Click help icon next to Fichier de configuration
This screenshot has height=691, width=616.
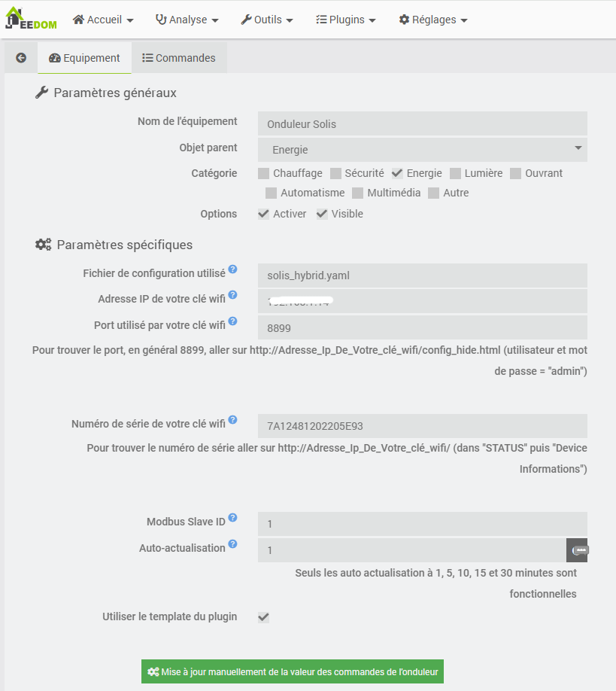pyautogui.click(x=233, y=269)
